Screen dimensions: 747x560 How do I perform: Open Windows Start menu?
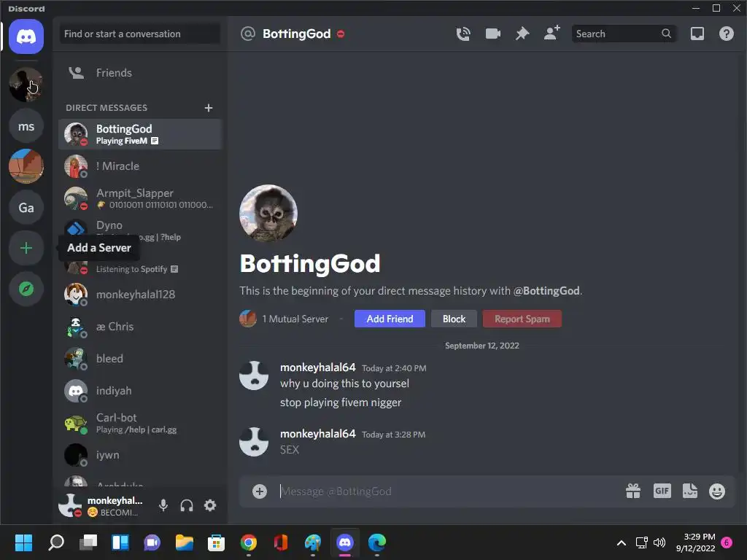pos(24,542)
